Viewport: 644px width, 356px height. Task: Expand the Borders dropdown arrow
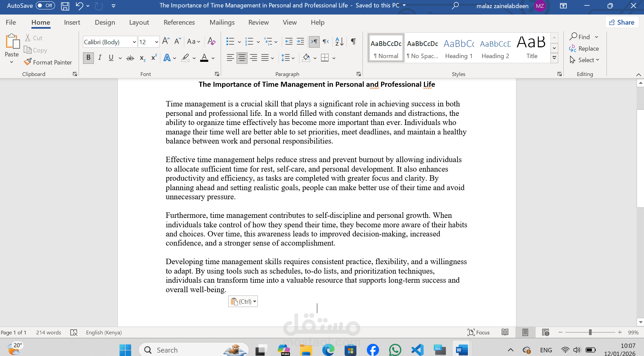coord(334,58)
